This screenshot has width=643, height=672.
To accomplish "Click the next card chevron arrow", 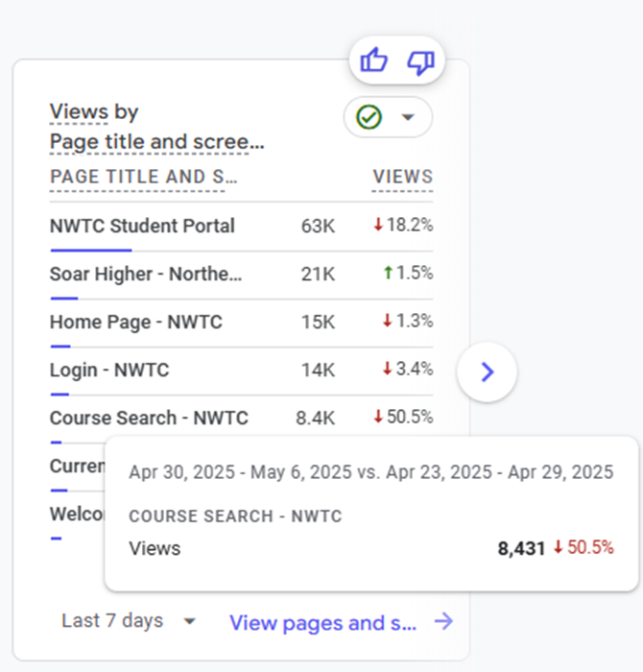I will 488,372.
